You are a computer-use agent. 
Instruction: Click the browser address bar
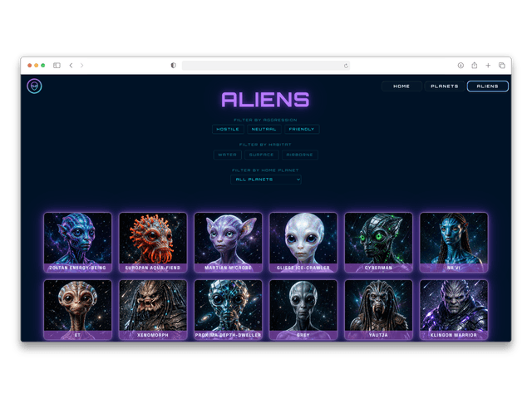coord(266,66)
